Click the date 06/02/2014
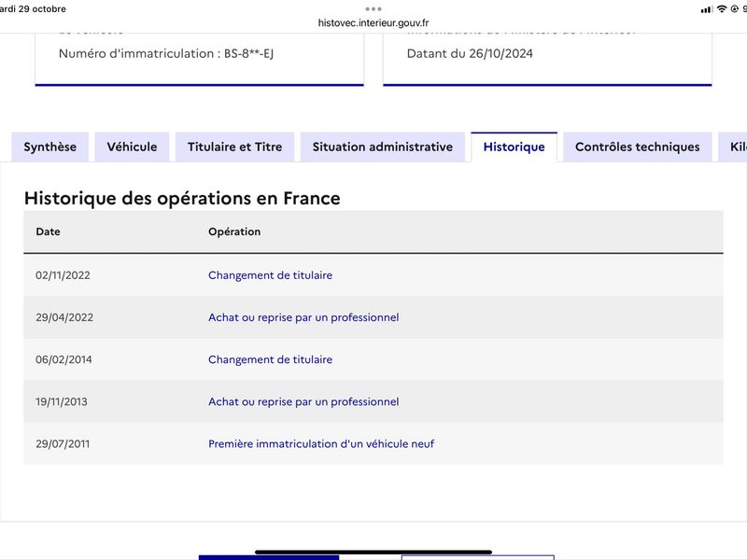 coord(63,359)
